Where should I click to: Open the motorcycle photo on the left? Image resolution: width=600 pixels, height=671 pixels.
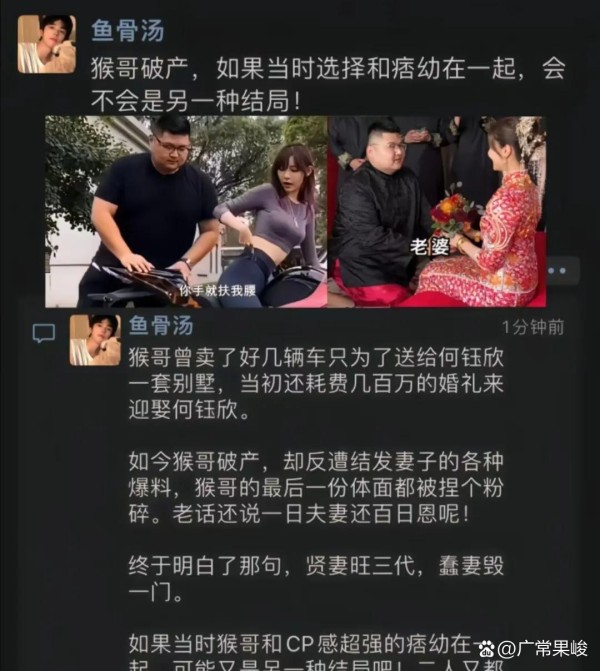186,212
